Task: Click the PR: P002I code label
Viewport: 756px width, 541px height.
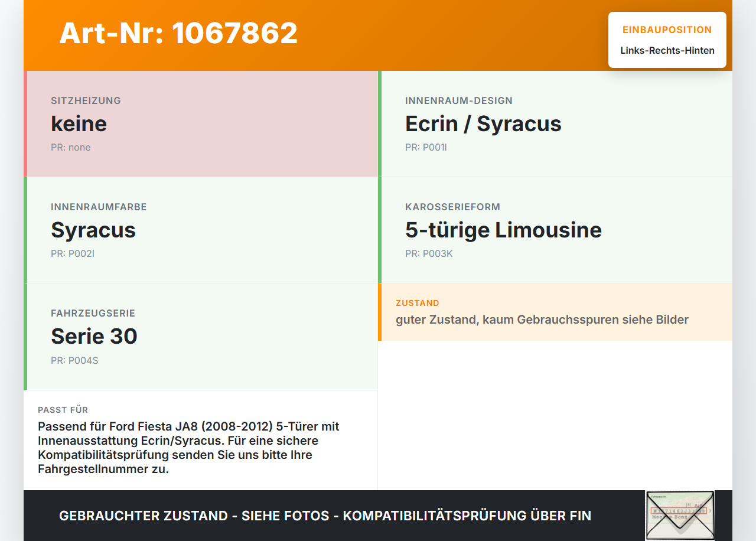Action: pos(73,253)
